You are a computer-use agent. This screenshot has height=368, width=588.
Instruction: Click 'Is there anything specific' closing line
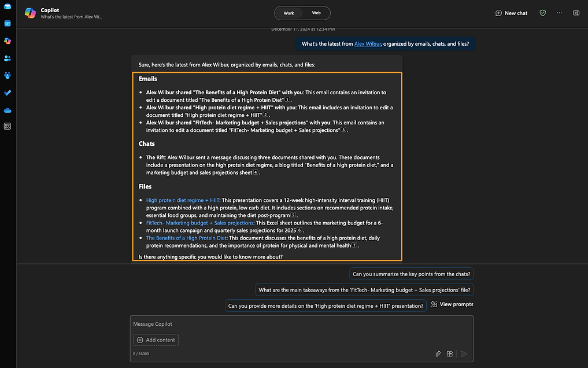pos(210,257)
